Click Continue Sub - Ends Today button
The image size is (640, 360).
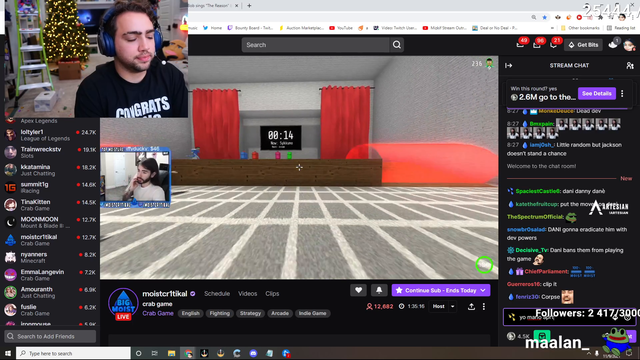(x=441, y=290)
